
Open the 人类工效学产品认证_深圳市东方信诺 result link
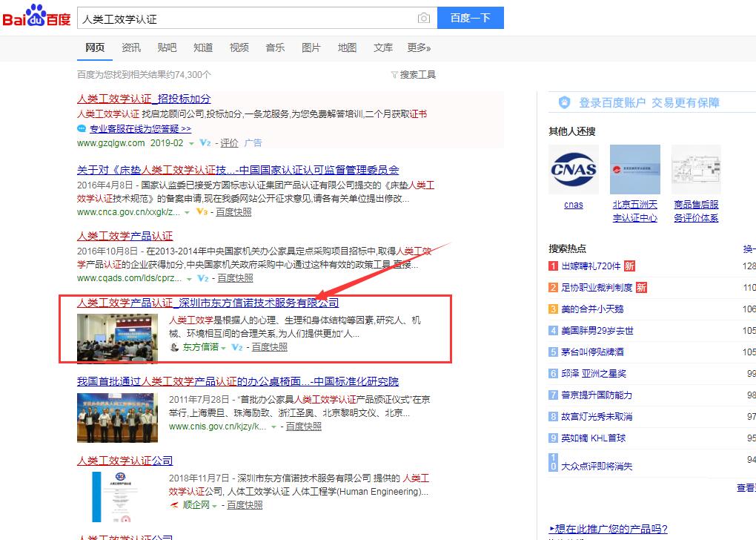click(208, 303)
